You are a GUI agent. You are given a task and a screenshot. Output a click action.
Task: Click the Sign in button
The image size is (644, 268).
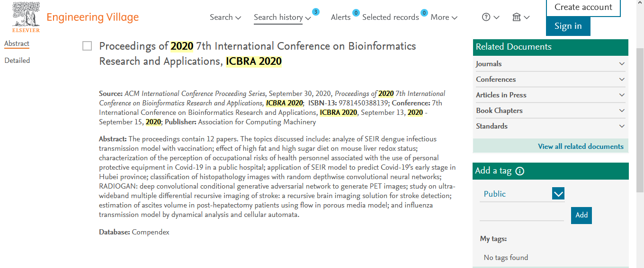pos(568,26)
